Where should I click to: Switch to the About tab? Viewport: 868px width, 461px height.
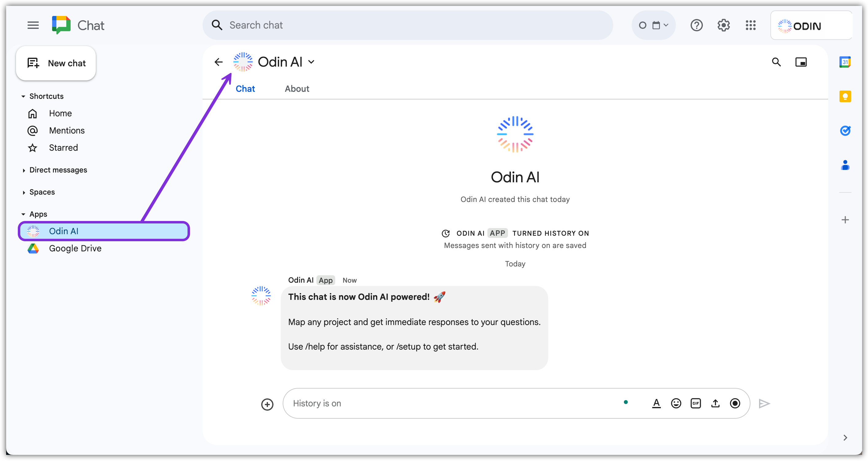point(297,89)
